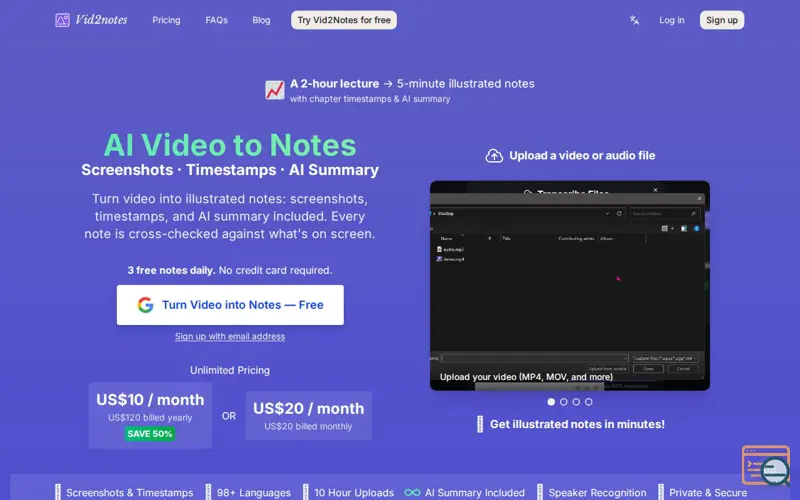Select audio.mp3 file in video dialog
This screenshot has height=500, width=800.
click(450, 249)
